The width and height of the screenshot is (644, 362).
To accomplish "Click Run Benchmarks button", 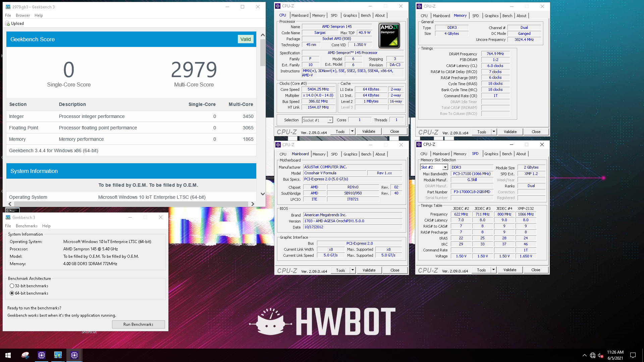I will [138, 324].
